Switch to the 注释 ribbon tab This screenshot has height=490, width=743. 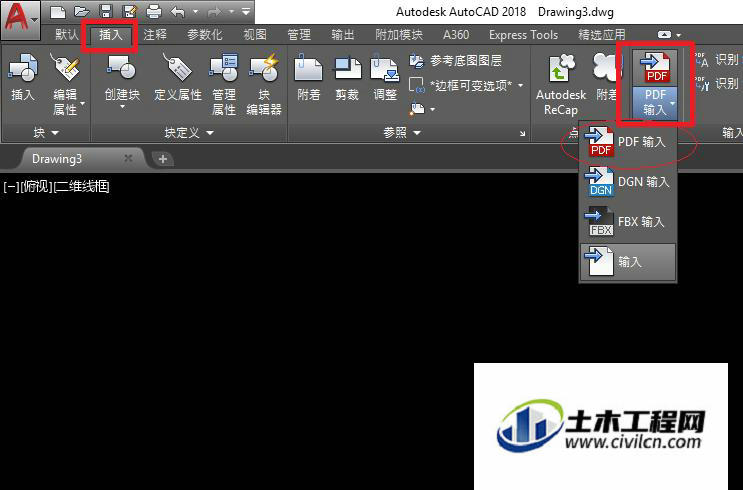pyautogui.click(x=155, y=35)
